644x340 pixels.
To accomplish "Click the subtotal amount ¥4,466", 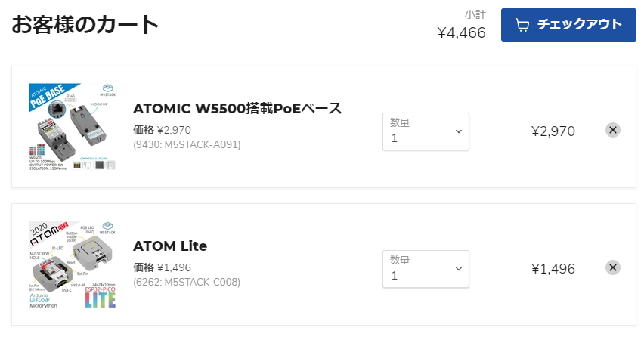I will (461, 32).
